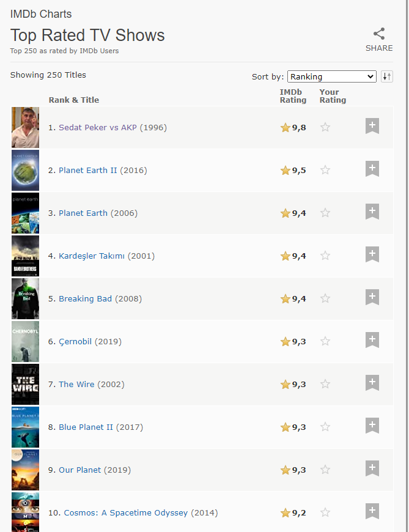Rate Kardeşler Takımı with empty star
The height and width of the screenshot is (532, 409).
(x=325, y=256)
